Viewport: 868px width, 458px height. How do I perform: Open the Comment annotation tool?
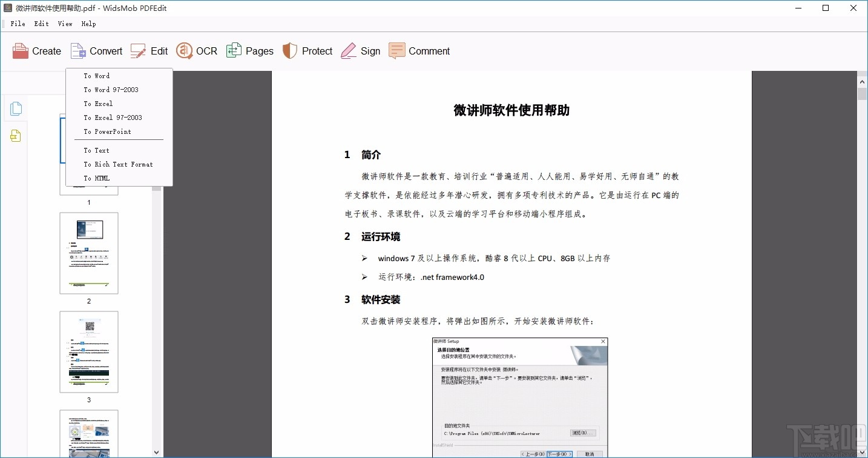coord(419,51)
